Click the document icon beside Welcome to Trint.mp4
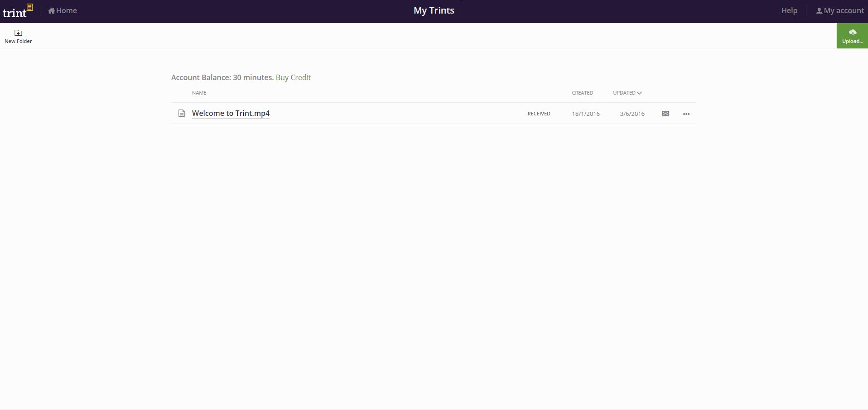This screenshot has width=868, height=410. tap(182, 114)
